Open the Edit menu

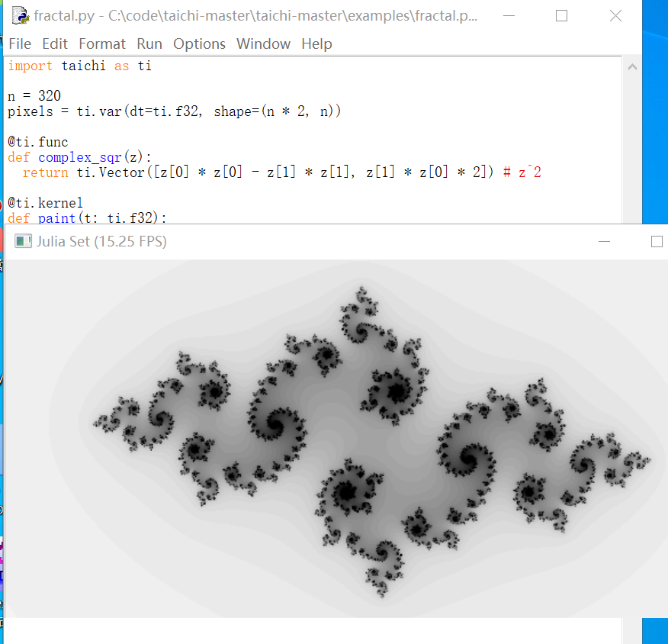click(54, 43)
